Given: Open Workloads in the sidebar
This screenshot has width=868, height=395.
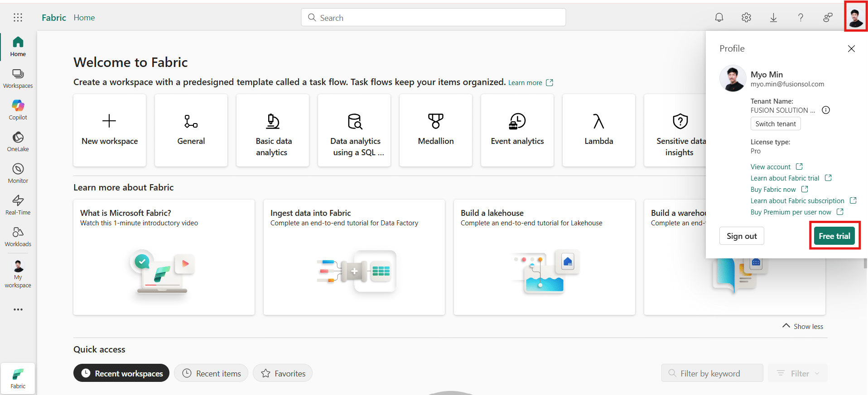Looking at the screenshot, I should pos(18,237).
